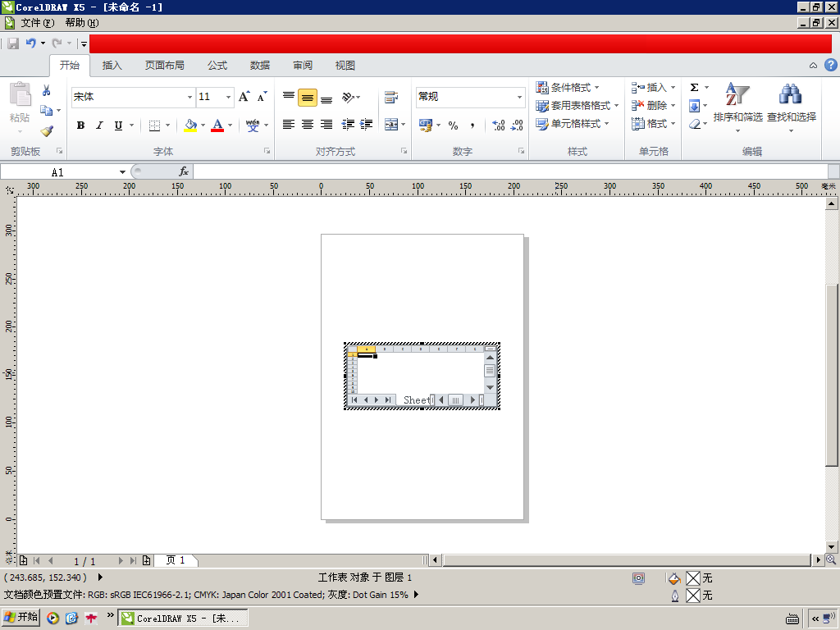Toggle Bold formatting
The height and width of the screenshot is (630, 840).
(80, 126)
